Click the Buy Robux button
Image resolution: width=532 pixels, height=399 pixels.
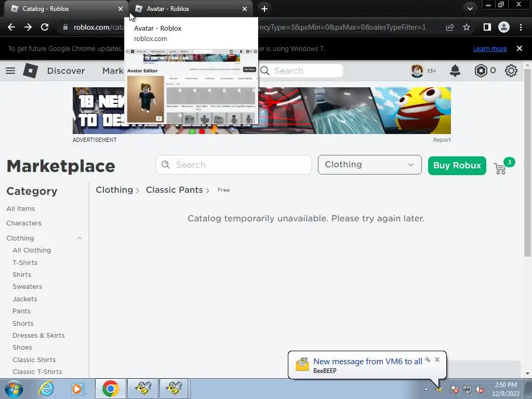457,166
